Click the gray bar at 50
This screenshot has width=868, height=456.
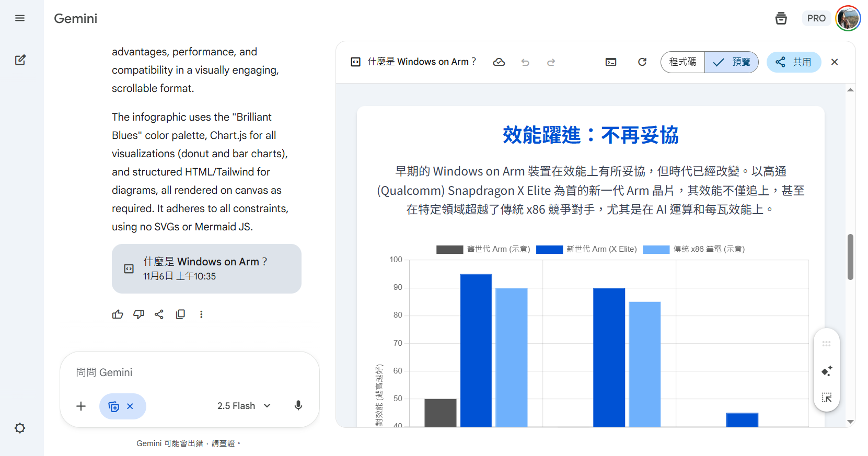[441, 413]
